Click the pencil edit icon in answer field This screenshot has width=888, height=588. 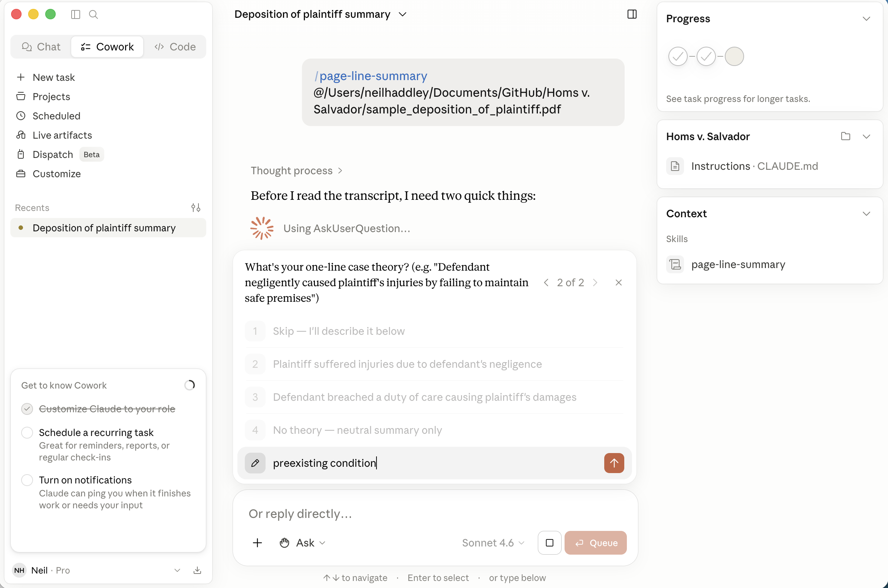coord(255,463)
